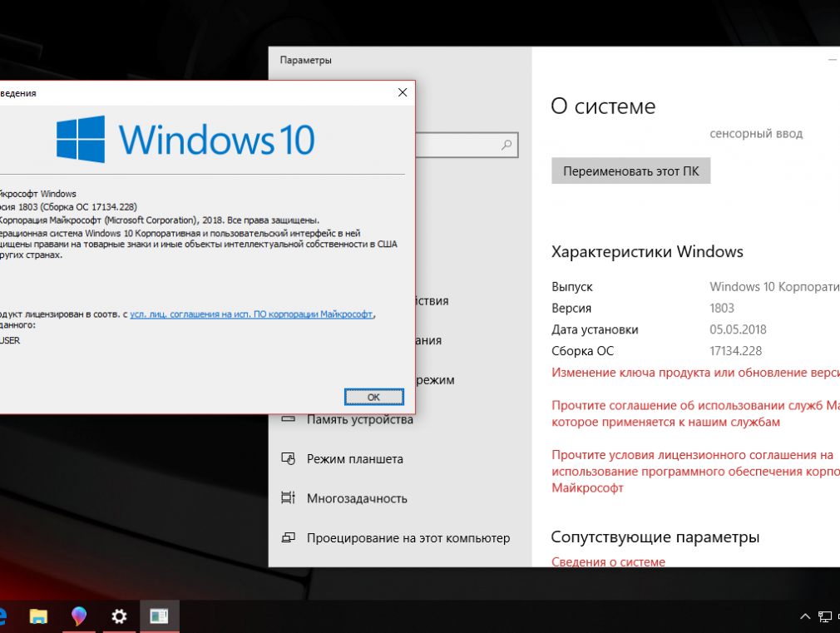Select version value "1803" in Settings

click(722, 309)
